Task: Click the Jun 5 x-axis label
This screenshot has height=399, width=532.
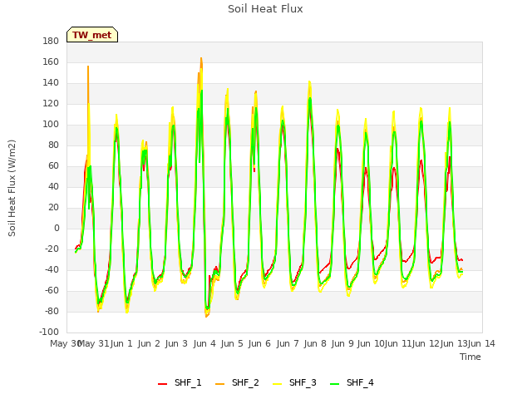Action: click(232, 343)
